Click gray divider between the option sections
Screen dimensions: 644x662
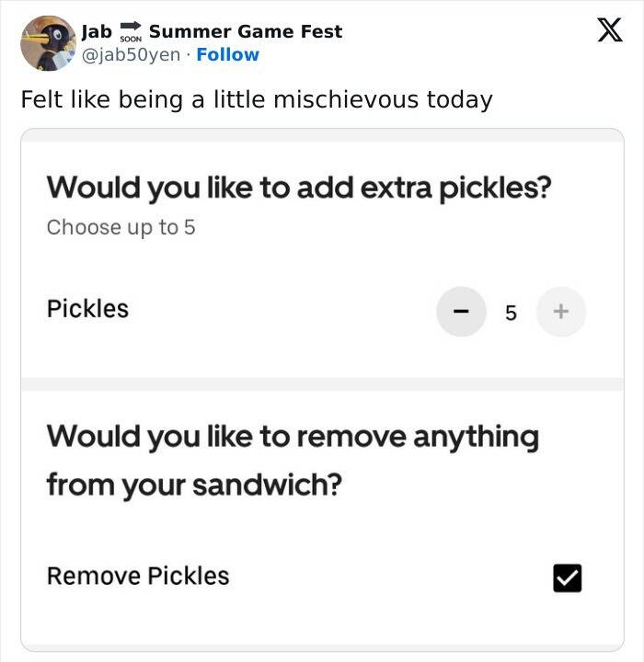coord(322,383)
